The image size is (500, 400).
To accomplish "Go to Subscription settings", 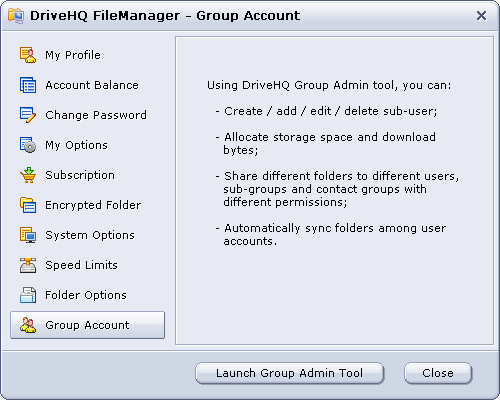I will pos(80,175).
